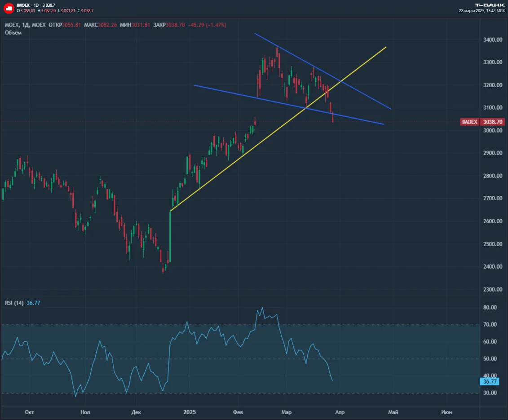
Task: Click the blue 36.77 RSI axis tag
Action: pos(490,381)
